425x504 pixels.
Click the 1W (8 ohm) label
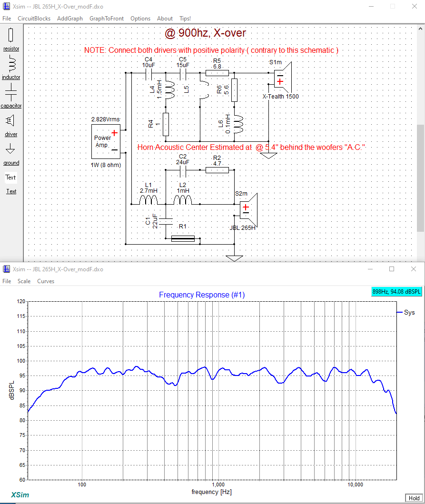point(106,165)
